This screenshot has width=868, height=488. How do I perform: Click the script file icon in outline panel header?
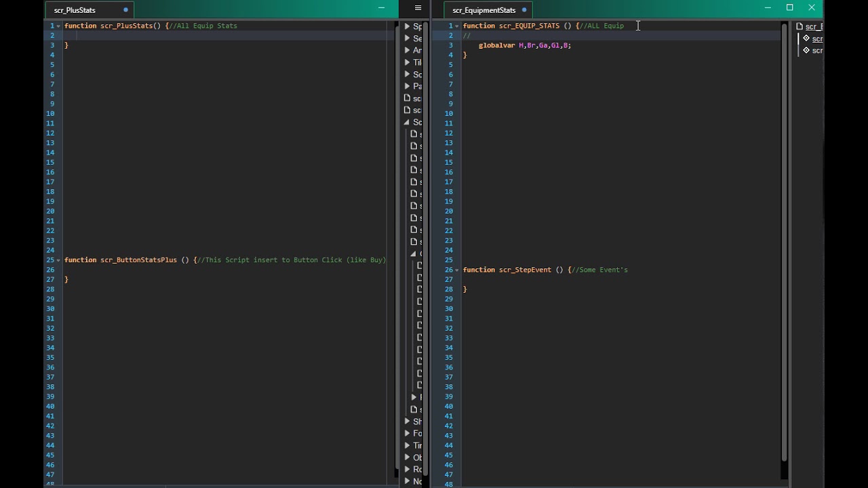coord(800,26)
